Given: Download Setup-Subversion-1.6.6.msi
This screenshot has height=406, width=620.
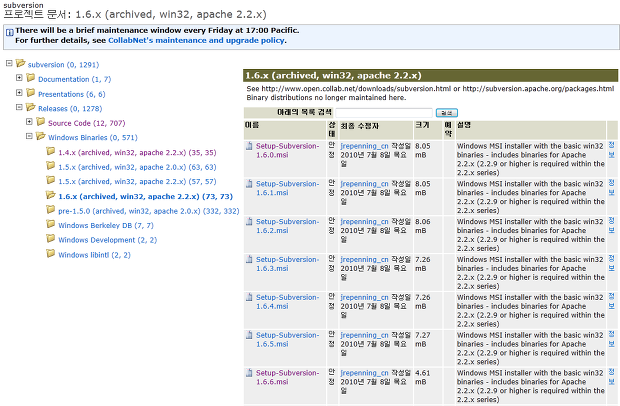Looking at the screenshot, I should (x=287, y=377).
